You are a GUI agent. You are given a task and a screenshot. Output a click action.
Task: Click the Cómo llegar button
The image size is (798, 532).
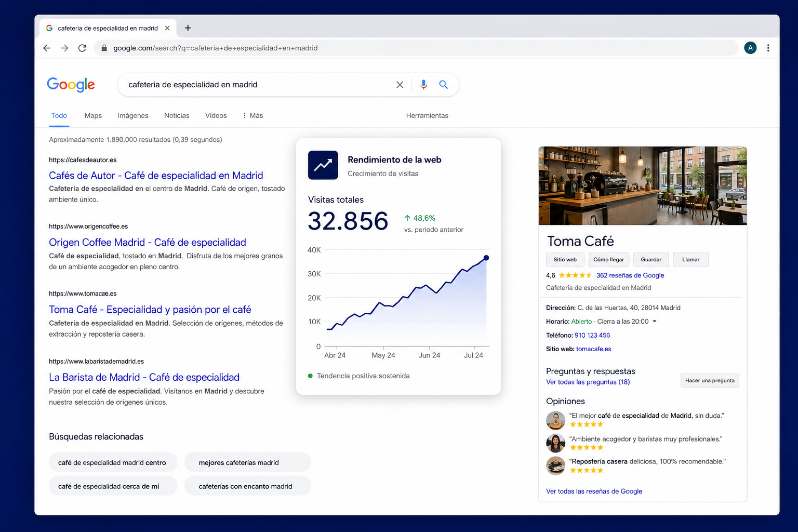(608, 260)
